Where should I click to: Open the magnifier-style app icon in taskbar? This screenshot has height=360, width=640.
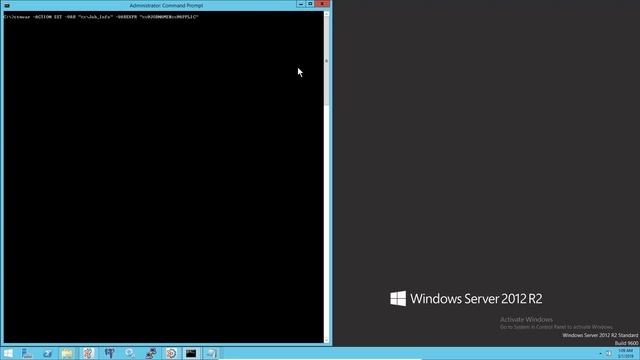tap(130, 353)
